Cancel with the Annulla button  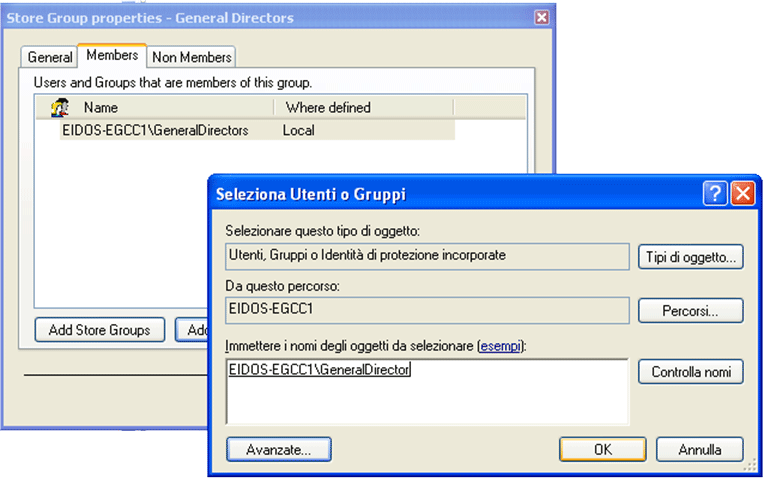coord(700,449)
